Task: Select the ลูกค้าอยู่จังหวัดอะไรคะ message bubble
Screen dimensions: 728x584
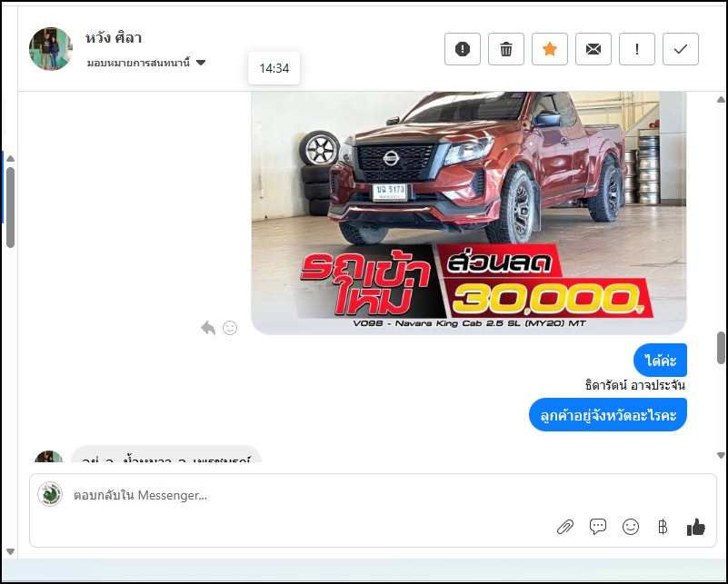Action: pyautogui.click(x=608, y=415)
